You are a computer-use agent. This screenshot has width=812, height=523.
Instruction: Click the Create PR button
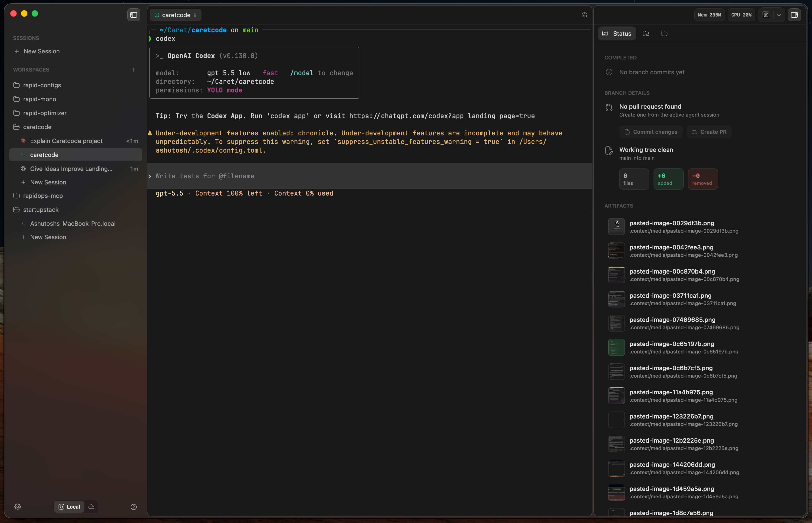709,132
